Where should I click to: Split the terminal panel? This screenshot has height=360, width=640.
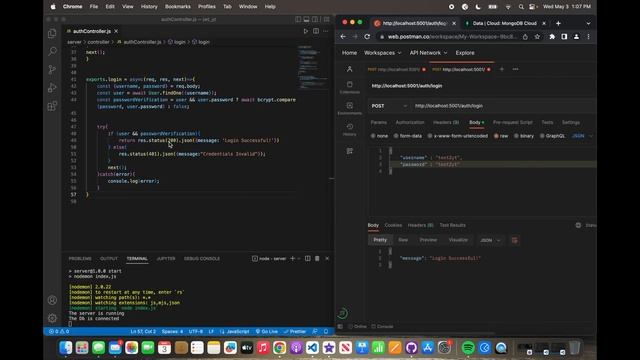pyautogui.click(x=308, y=258)
